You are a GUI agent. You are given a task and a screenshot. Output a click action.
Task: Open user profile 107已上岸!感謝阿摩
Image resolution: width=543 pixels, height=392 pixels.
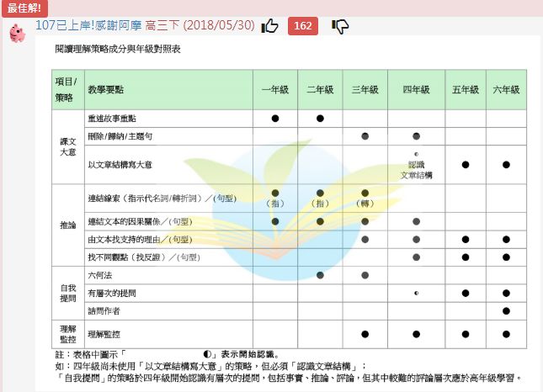pyautogui.click(x=88, y=25)
